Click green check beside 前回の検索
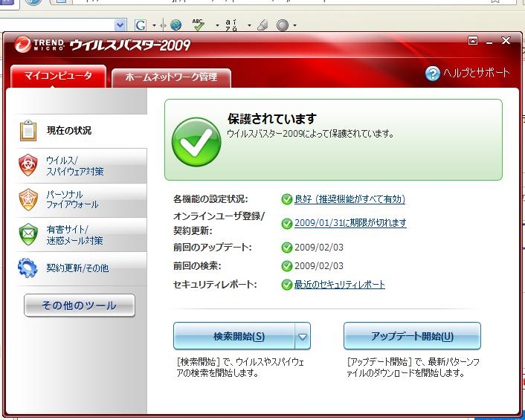The image size is (525, 420). tap(286, 266)
